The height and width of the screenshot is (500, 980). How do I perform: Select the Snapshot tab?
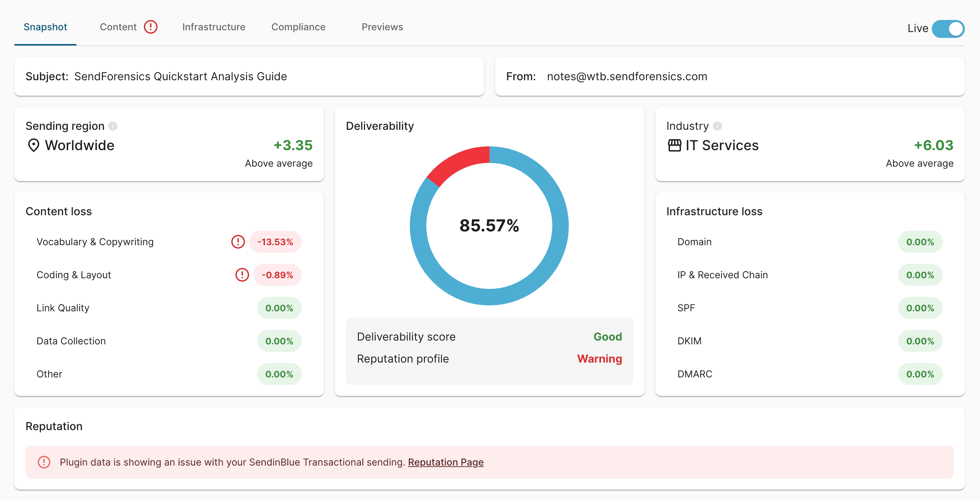coord(45,27)
